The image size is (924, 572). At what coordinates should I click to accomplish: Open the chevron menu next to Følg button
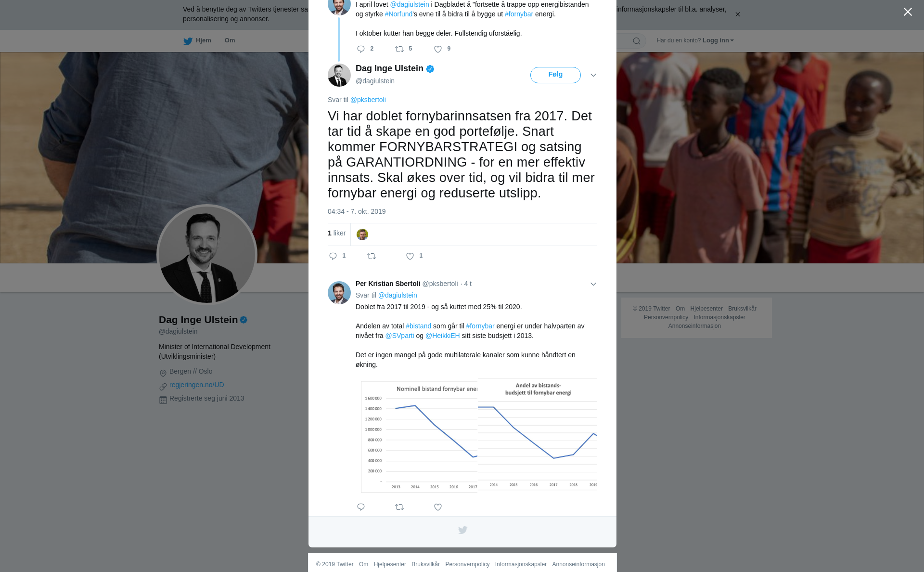coord(593,75)
